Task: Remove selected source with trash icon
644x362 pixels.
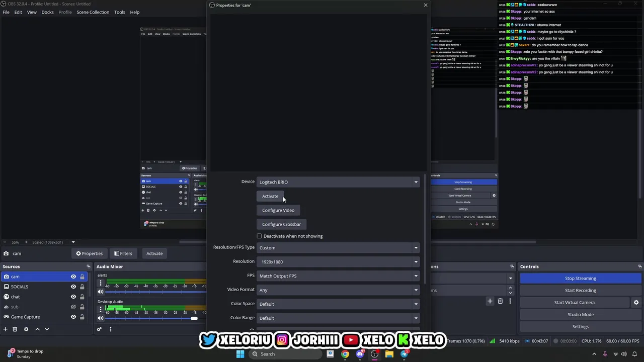Action: tap(15, 329)
